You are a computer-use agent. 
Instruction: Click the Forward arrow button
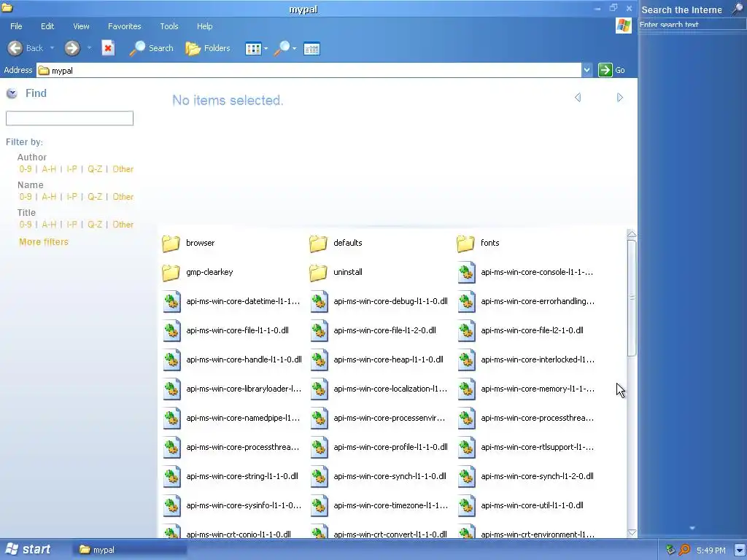click(x=72, y=48)
